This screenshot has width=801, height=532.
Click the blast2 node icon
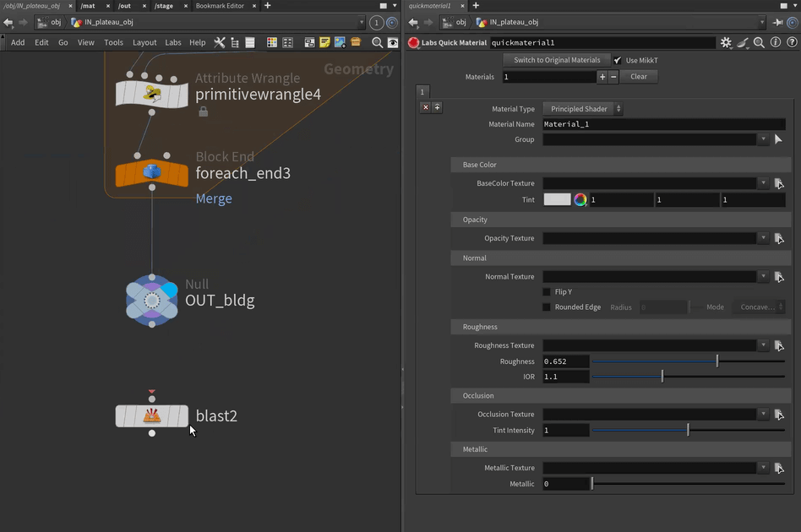pos(152,415)
